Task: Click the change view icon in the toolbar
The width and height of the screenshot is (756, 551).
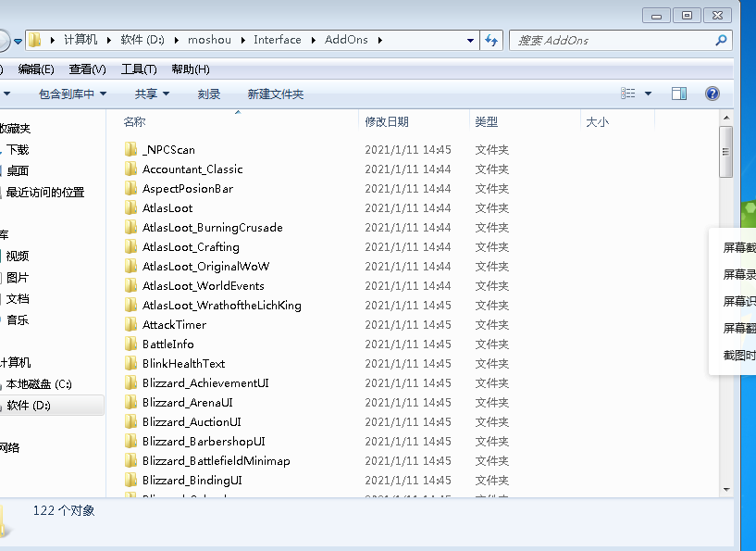Action: coord(629,94)
